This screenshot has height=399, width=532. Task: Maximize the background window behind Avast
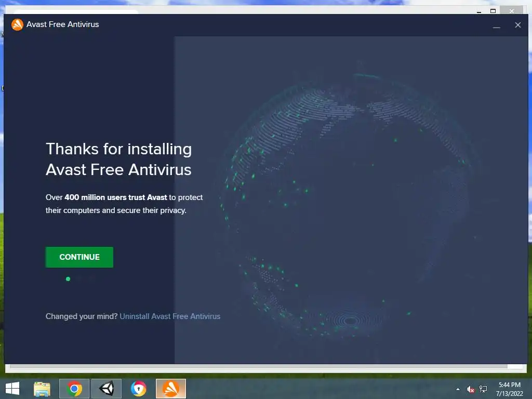point(493,11)
